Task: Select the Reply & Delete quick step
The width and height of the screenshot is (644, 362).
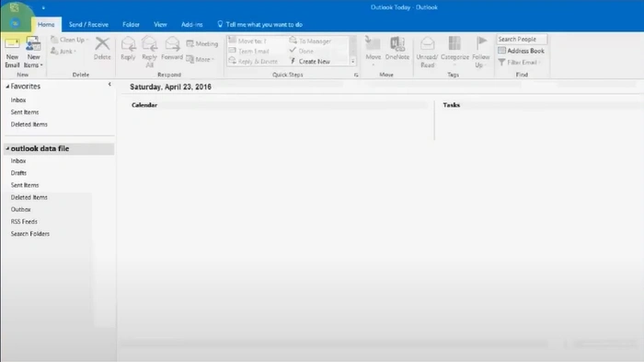Action: [x=253, y=62]
